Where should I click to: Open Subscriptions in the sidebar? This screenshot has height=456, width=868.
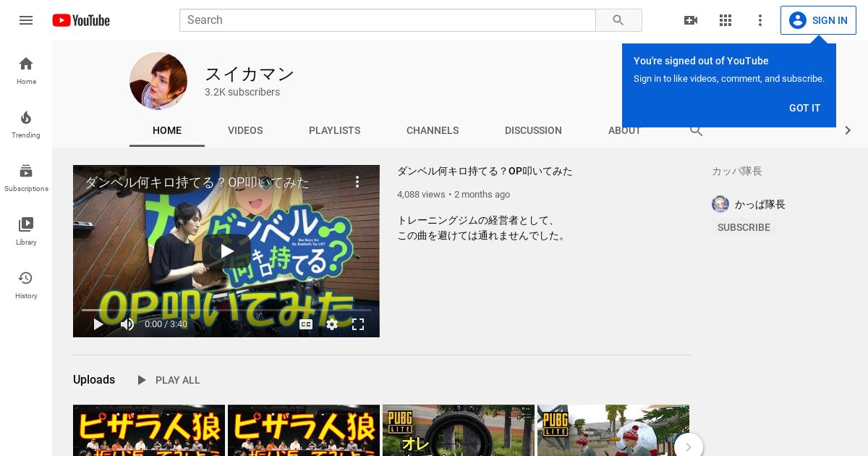pyautogui.click(x=26, y=177)
